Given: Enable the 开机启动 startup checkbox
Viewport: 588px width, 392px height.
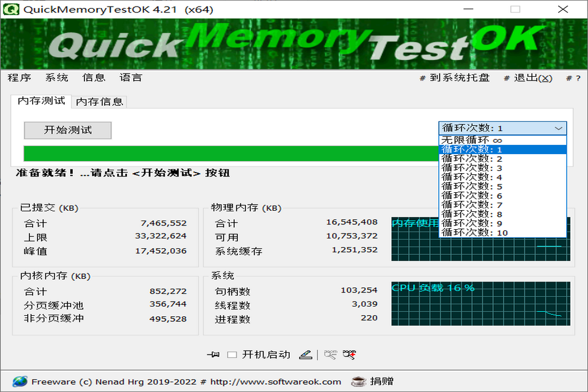Looking at the screenshot, I should click(232, 354).
